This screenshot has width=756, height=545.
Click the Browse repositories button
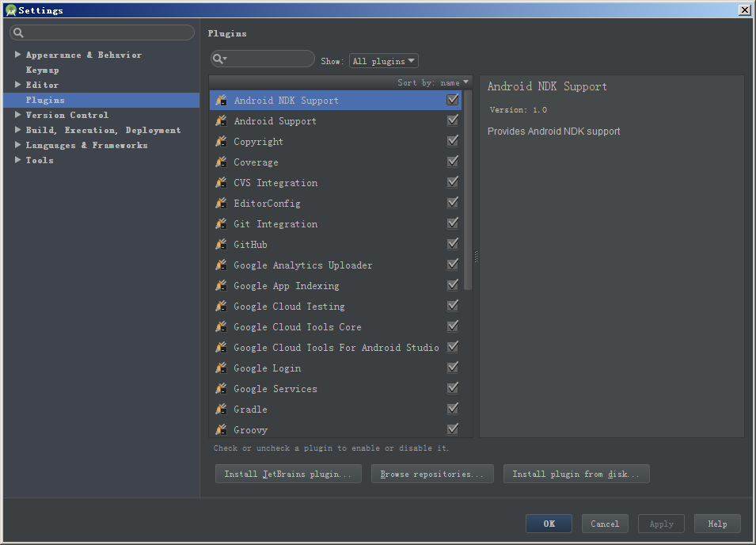coord(432,474)
